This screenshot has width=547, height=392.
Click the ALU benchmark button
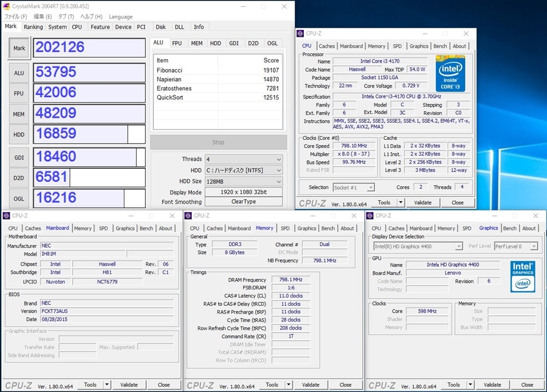(x=19, y=73)
